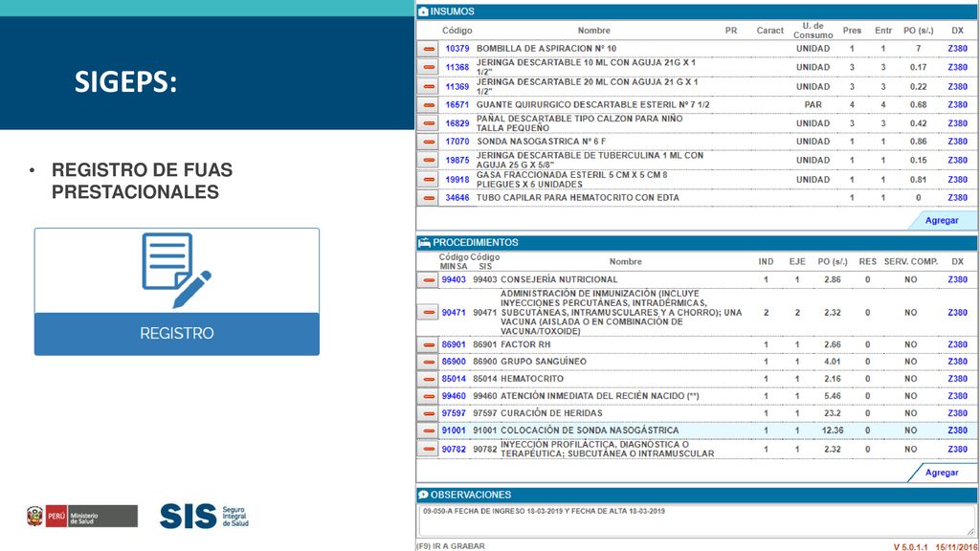
Task: Open insumo code link 10379
Action: (x=457, y=49)
